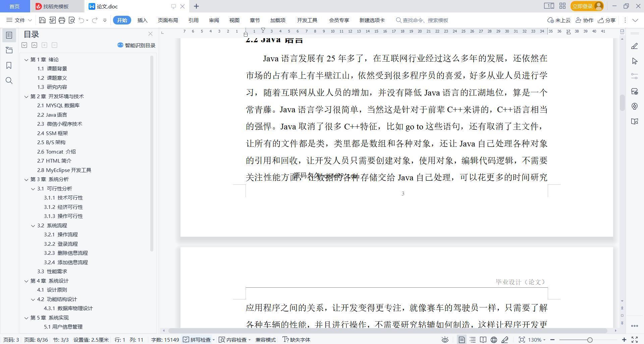Toggle writing mode pen icon in status bar
This screenshot has width=644, height=344.
(504, 340)
